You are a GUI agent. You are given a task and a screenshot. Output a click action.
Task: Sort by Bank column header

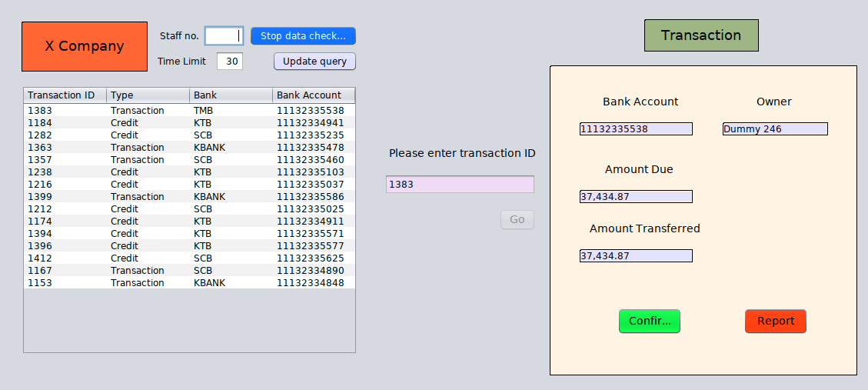(231, 95)
